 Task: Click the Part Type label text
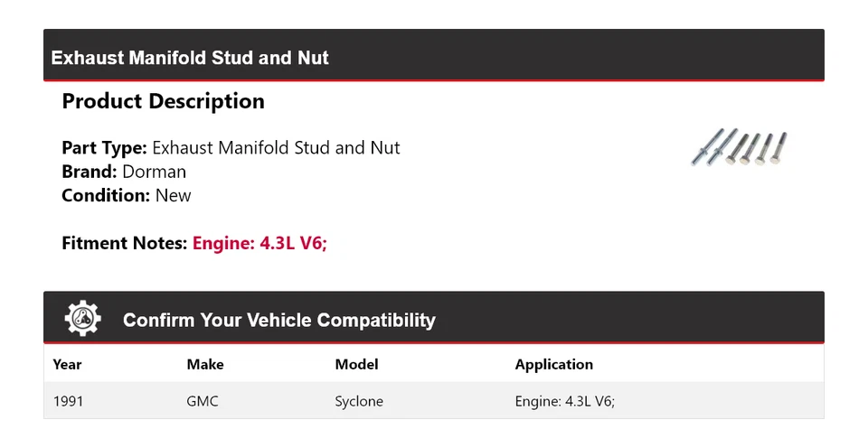pyautogui.click(x=104, y=147)
